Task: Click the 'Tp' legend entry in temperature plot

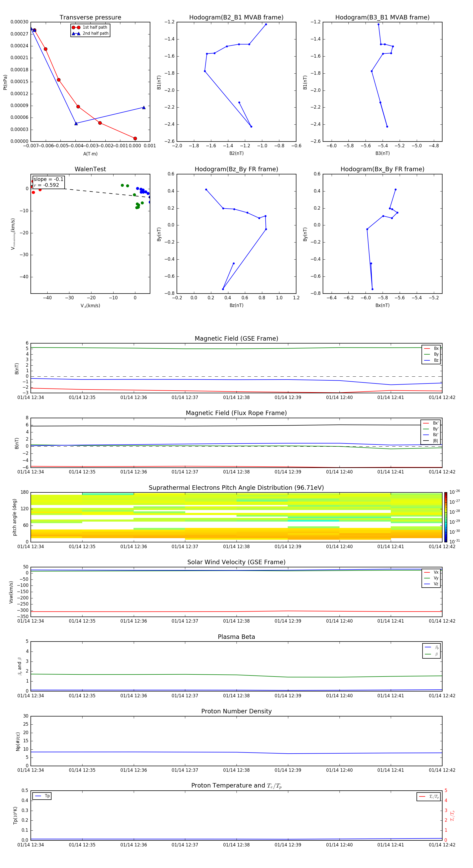Action: click(42, 796)
